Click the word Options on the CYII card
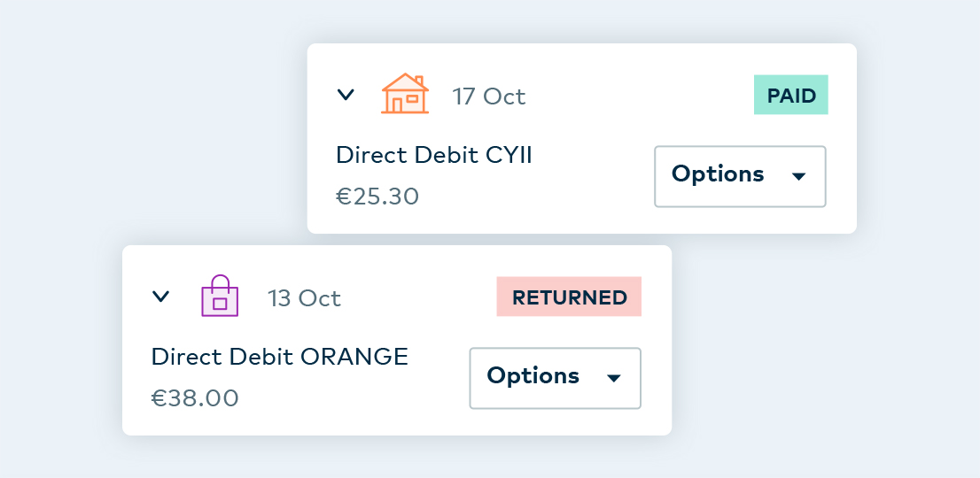This screenshot has width=980, height=478. [x=718, y=174]
